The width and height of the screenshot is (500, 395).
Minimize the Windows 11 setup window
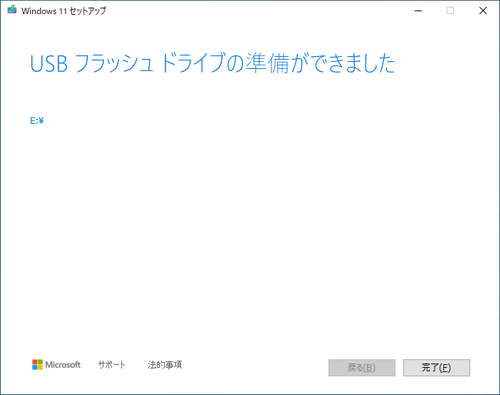click(418, 11)
